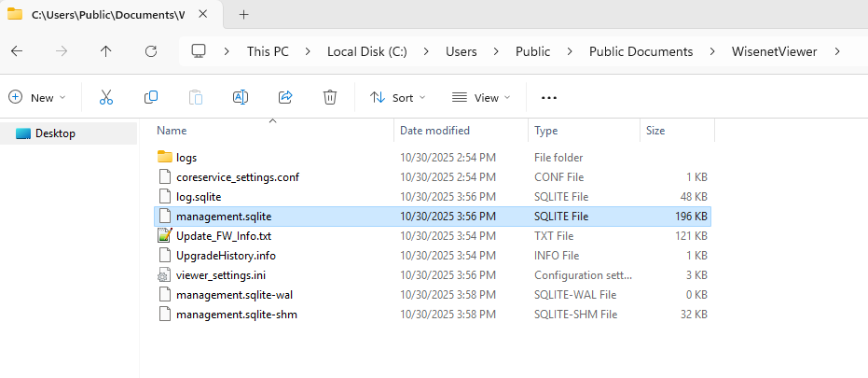This screenshot has height=378, width=868.
Task: Expand chevron after WisenetViewer in path
Action: coord(838,51)
